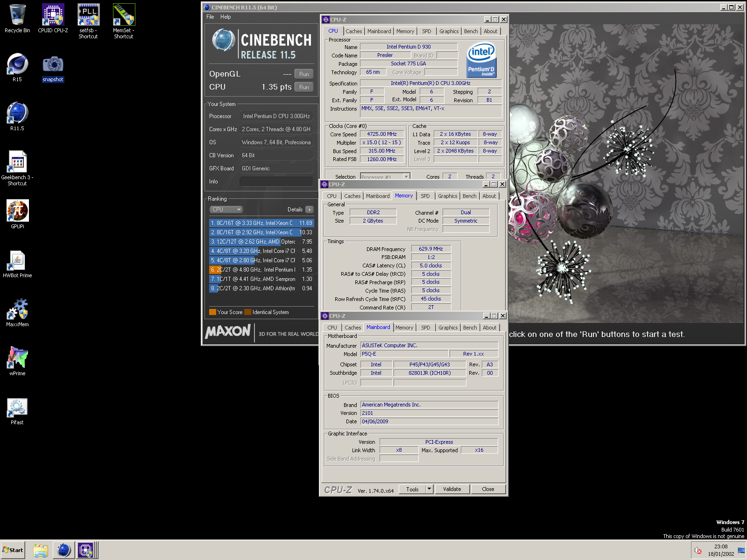Click the Cinebench sphere logo
The height and width of the screenshot is (560, 747).
tap(223, 41)
